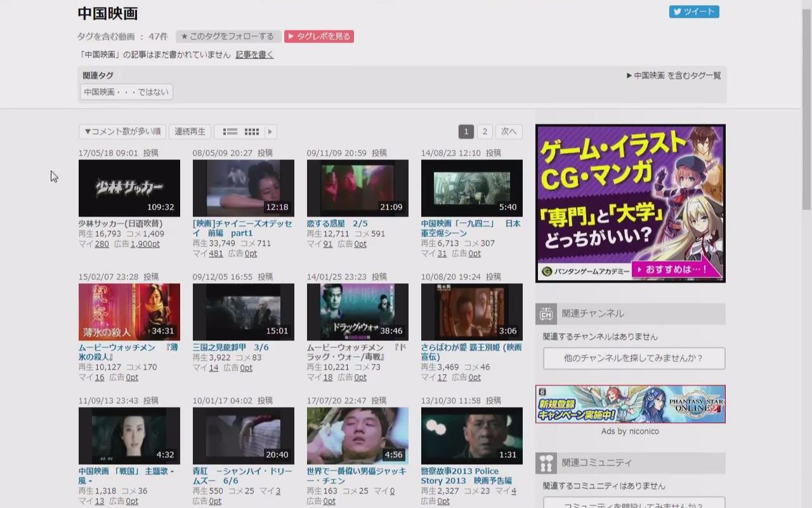Screen dimensions: 812x508
Task: Open さらばわが愛 覇王別姫 (映画宣伝) link
Action: [471, 352]
